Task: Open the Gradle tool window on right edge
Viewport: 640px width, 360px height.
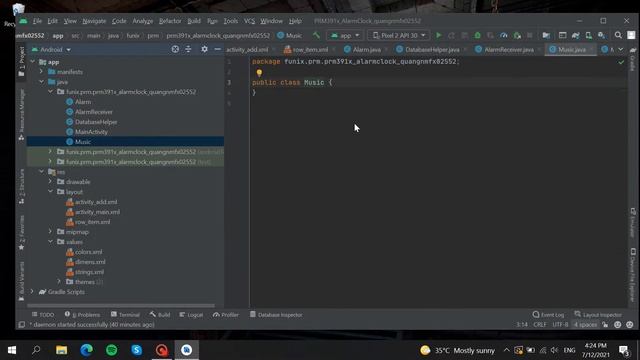Action: (632, 59)
